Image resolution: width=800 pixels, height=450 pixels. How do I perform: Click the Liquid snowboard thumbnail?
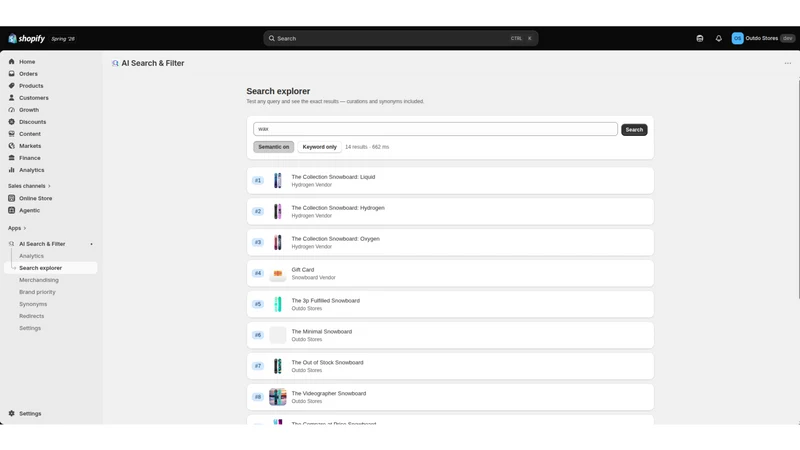coord(278,181)
